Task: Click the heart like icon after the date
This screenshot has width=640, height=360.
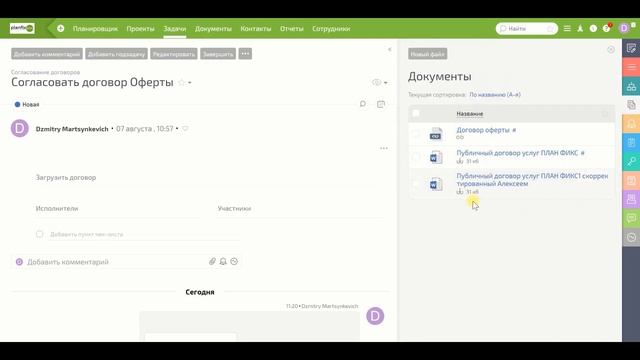Action: coord(185,129)
